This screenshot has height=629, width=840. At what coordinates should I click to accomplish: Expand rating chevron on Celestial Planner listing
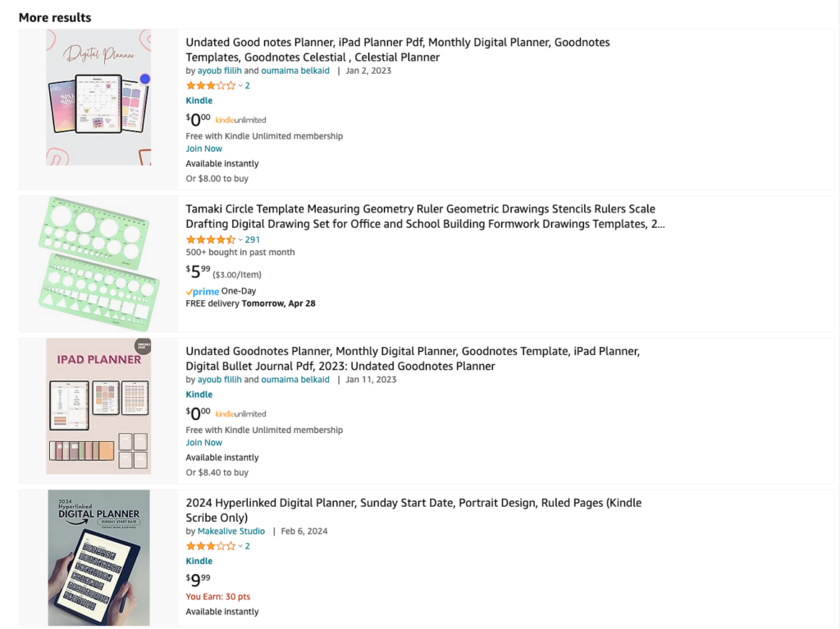coord(240,86)
